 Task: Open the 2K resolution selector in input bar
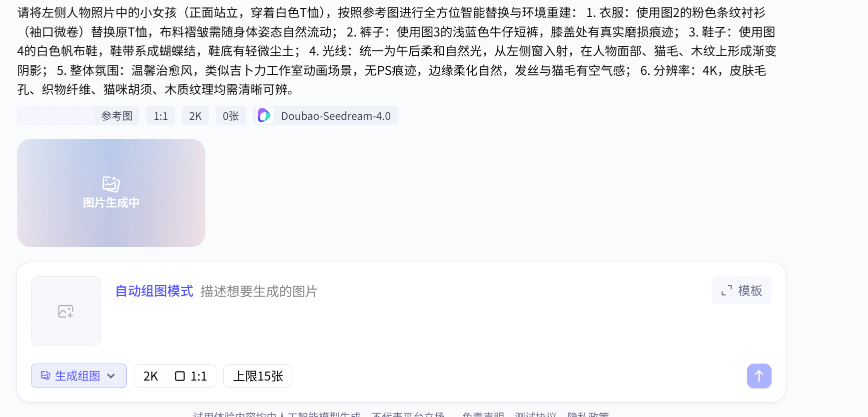point(150,376)
